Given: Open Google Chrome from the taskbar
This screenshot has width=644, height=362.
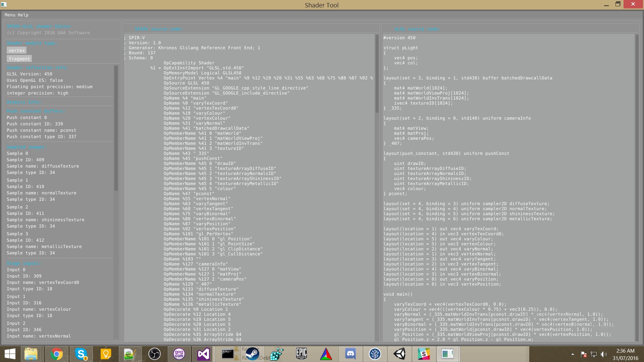Looking at the screenshot, I should tap(56, 354).
